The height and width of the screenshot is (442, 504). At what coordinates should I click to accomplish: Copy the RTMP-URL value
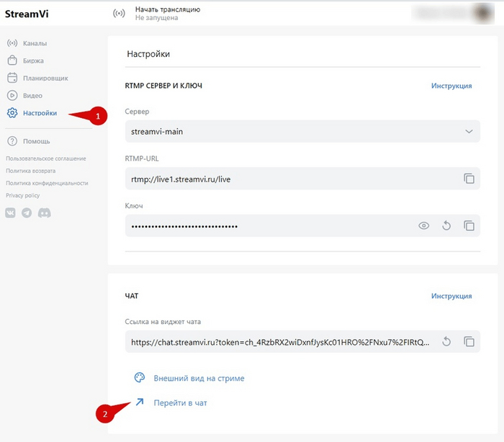(x=469, y=179)
